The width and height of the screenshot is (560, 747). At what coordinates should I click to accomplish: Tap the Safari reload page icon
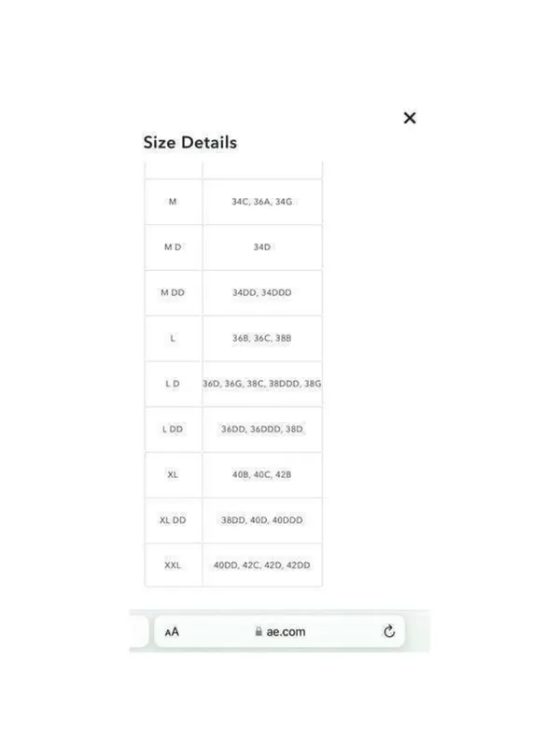pos(389,631)
